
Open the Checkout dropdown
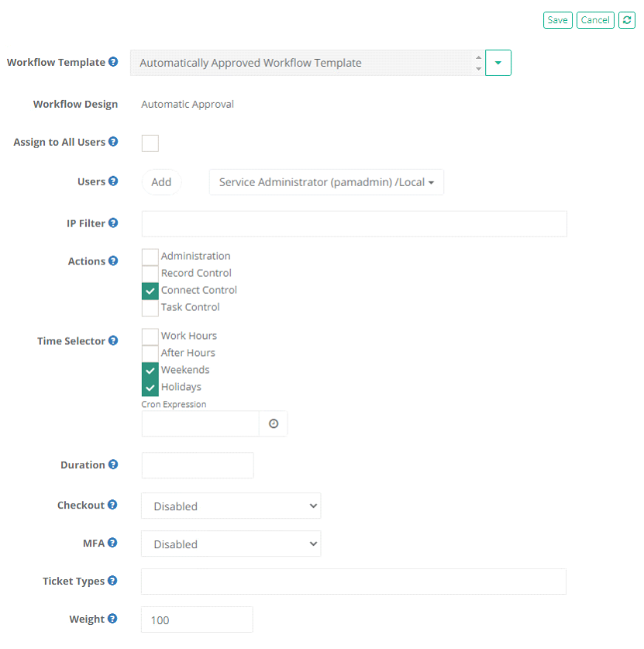(230, 506)
